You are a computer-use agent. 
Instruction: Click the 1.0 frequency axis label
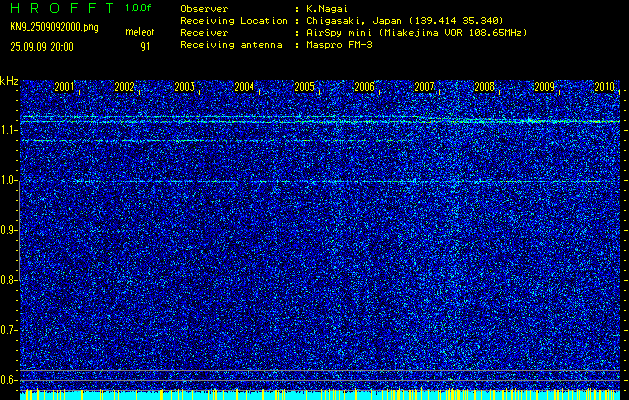pos(8,181)
